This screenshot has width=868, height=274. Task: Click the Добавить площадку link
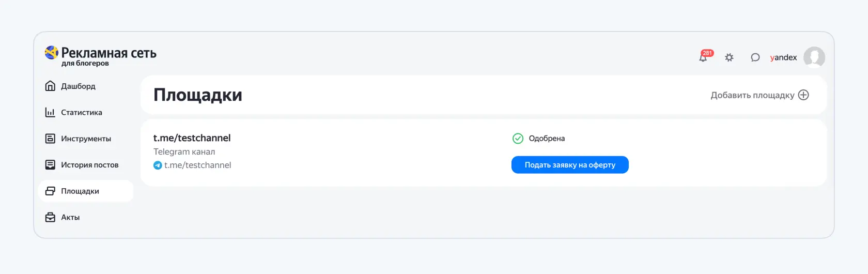pos(752,95)
